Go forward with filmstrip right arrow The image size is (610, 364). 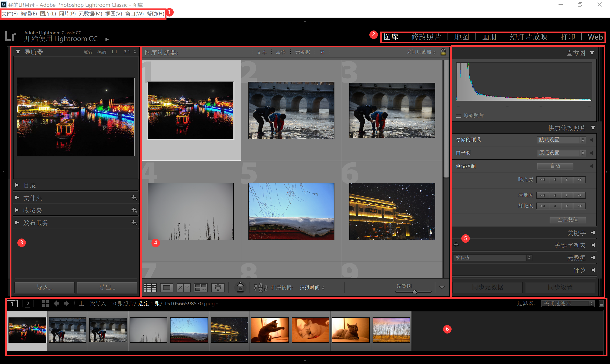pyautogui.click(x=67, y=303)
